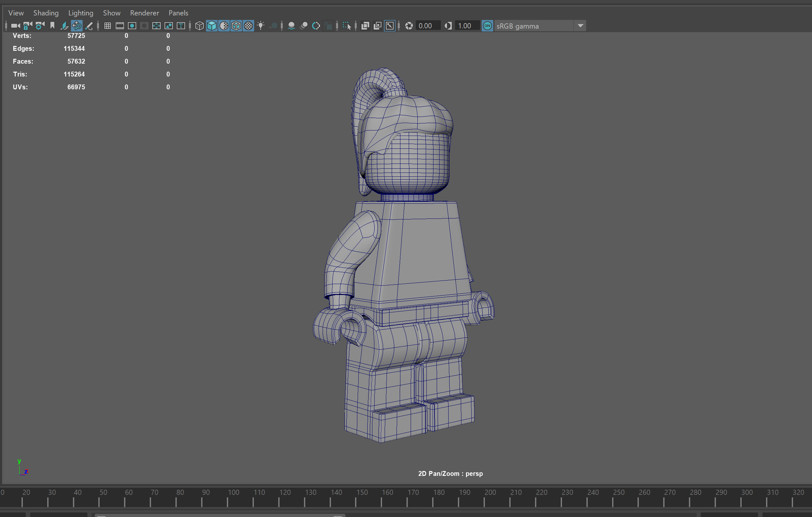This screenshot has width=812, height=517.
Task: Toggle the Film Gate icon
Action: pyautogui.click(x=120, y=26)
